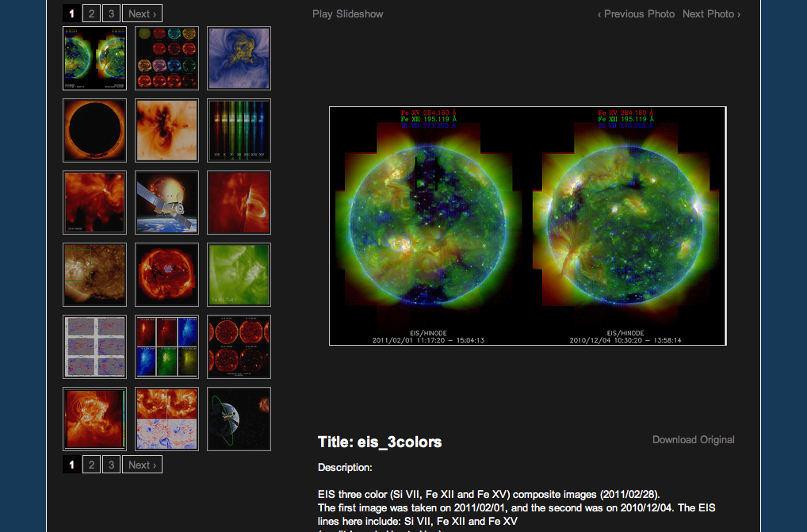Select thumbnail with six gray map panels

[94, 347]
